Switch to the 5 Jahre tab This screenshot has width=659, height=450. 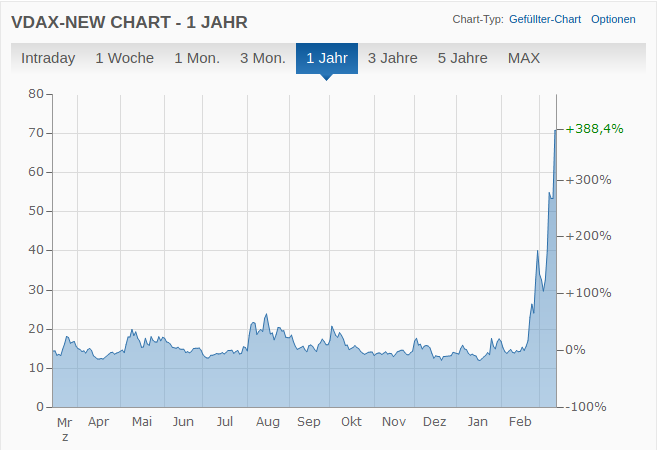(x=462, y=58)
